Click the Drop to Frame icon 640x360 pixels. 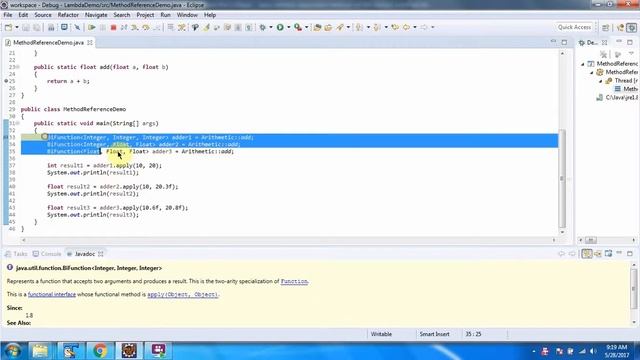(171, 27)
